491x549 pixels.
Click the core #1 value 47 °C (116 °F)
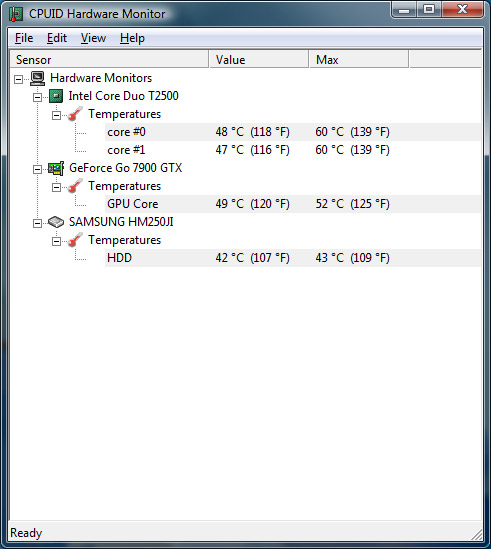click(x=253, y=150)
